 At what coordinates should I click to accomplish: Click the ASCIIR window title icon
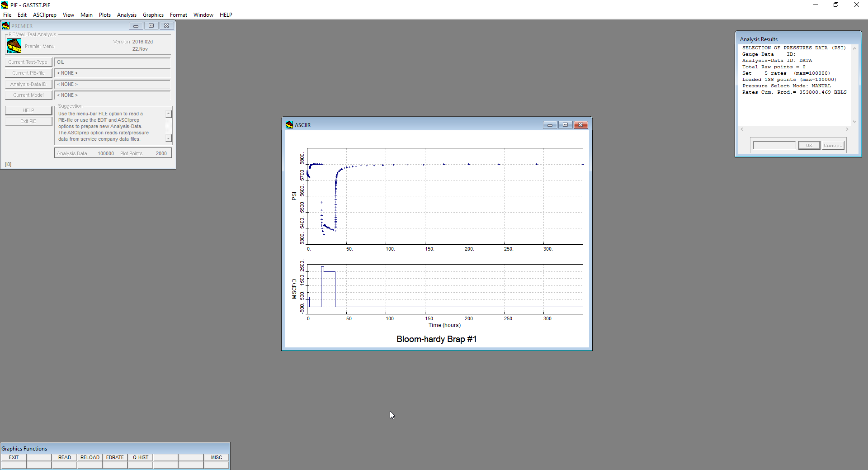[289, 125]
